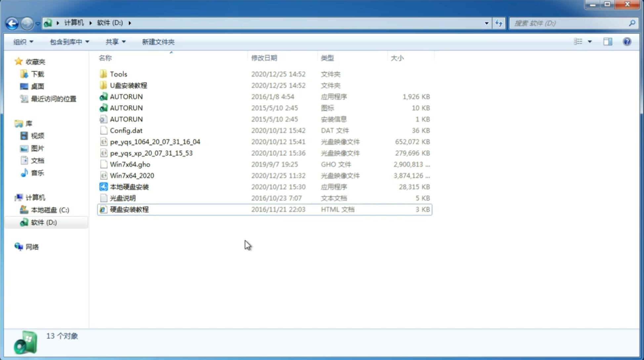Viewport: 644px width, 360px height.
Task: Open 硬盘安装教程 HTML document
Action: (x=129, y=209)
